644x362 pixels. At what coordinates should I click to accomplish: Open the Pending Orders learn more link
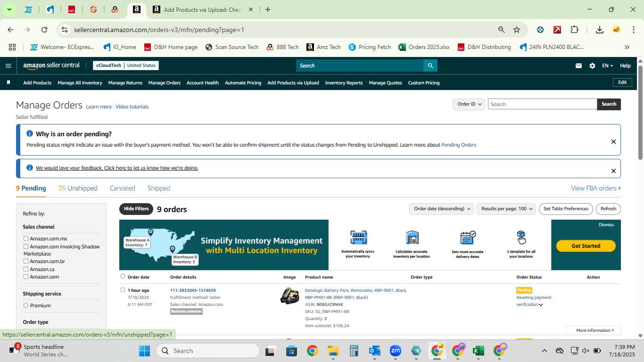459,145
